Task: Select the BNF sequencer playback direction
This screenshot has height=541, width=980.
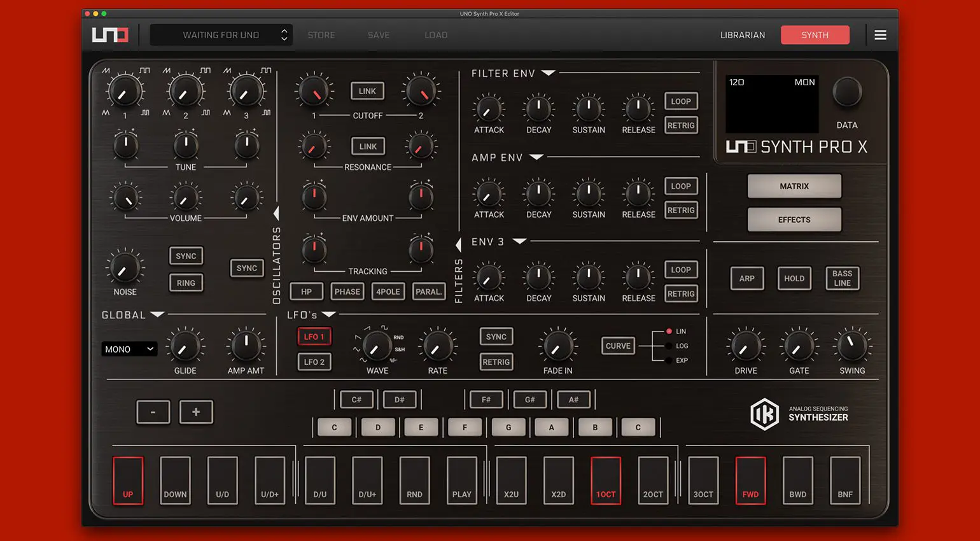Action: coord(844,481)
